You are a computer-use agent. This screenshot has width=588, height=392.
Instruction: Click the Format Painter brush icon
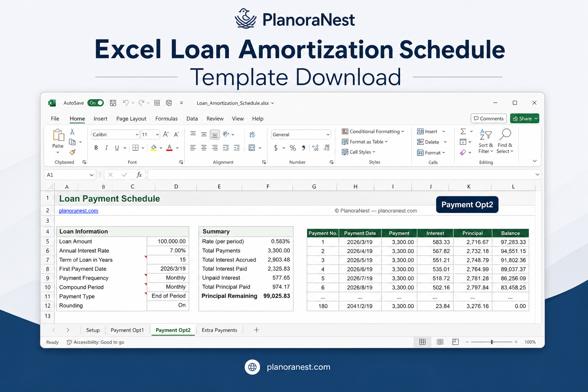(x=72, y=152)
